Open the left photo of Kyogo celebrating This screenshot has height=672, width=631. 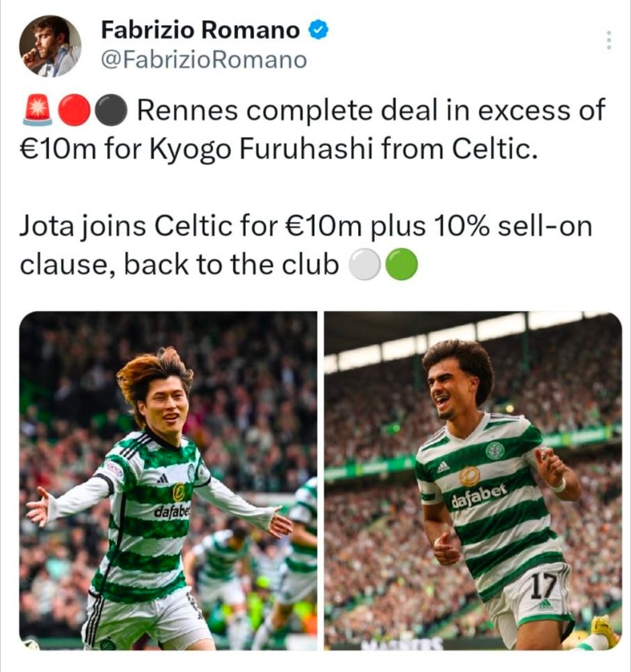pyautogui.click(x=168, y=481)
